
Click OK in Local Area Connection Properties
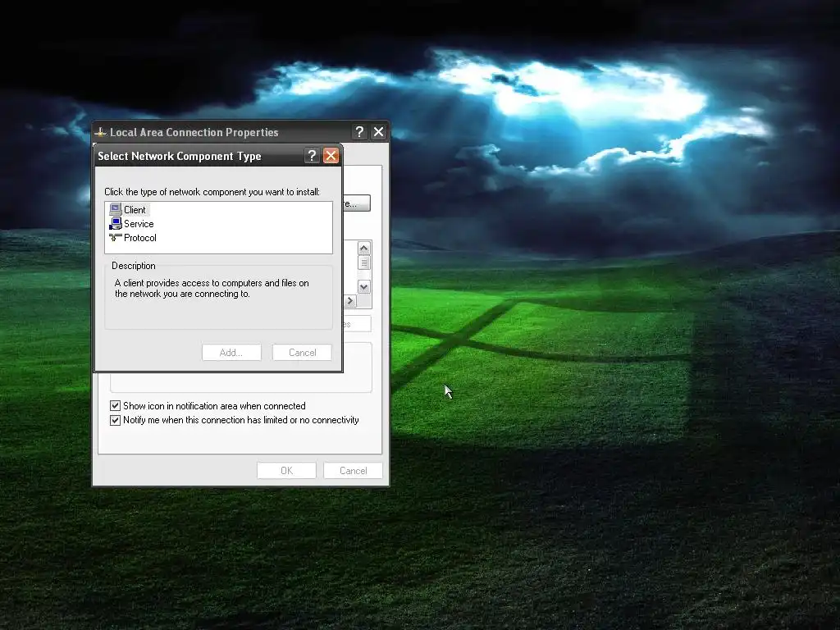point(286,470)
